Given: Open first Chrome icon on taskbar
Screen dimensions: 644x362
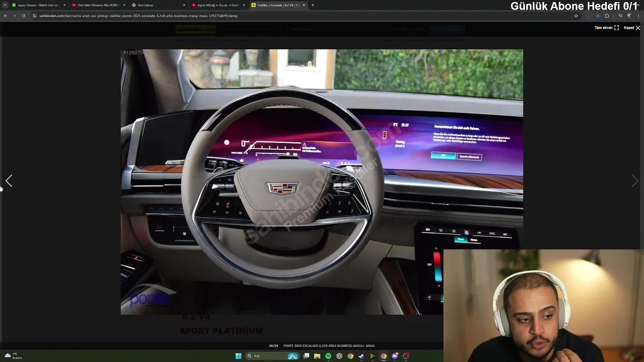Looking at the screenshot, I should pyautogui.click(x=350, y=356).
